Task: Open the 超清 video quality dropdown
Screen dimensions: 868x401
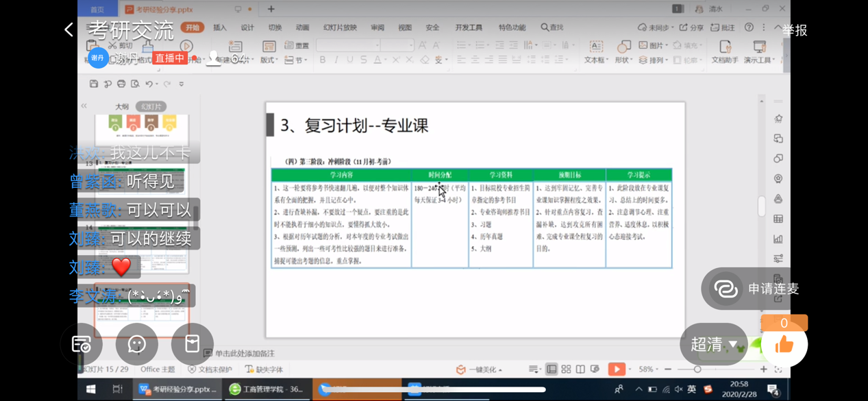Action: click(x=713, y=344)
